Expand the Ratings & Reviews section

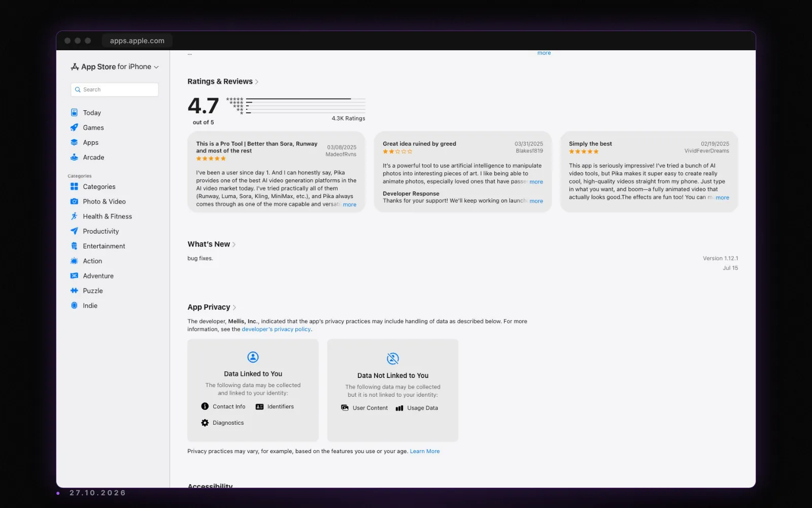(x=223, y=81)
